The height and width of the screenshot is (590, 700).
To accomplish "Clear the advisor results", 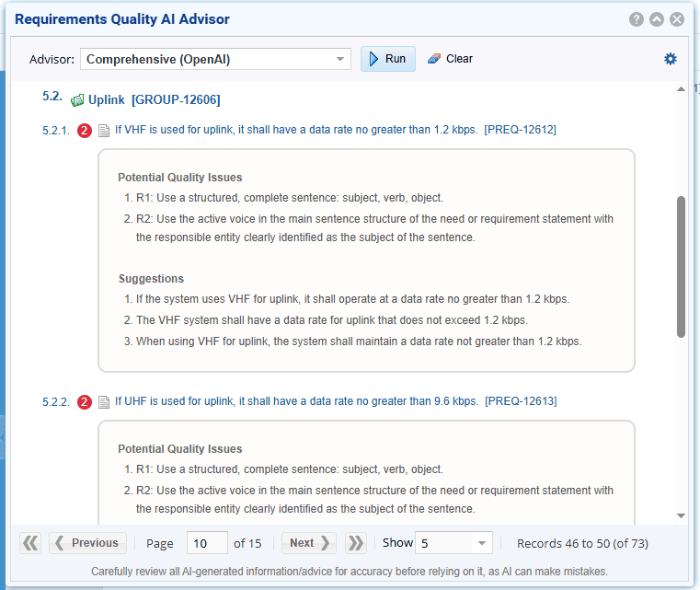I will [x=450, y=59].
